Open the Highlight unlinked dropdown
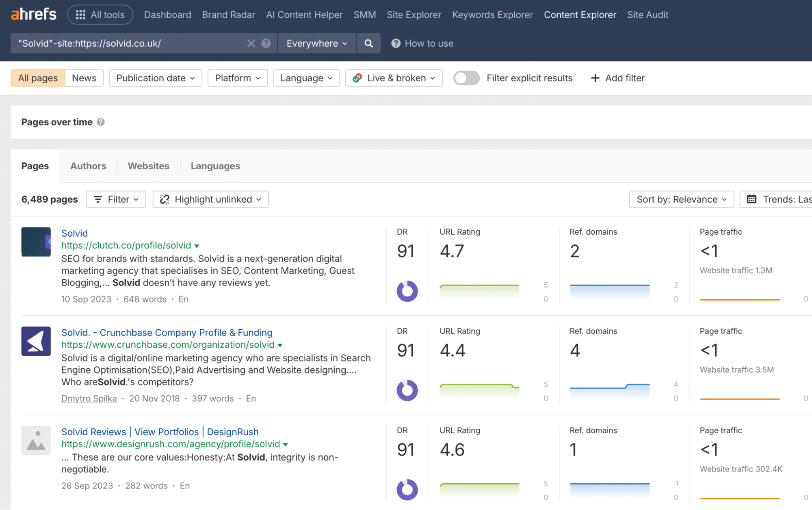 [x=210, y=199]
